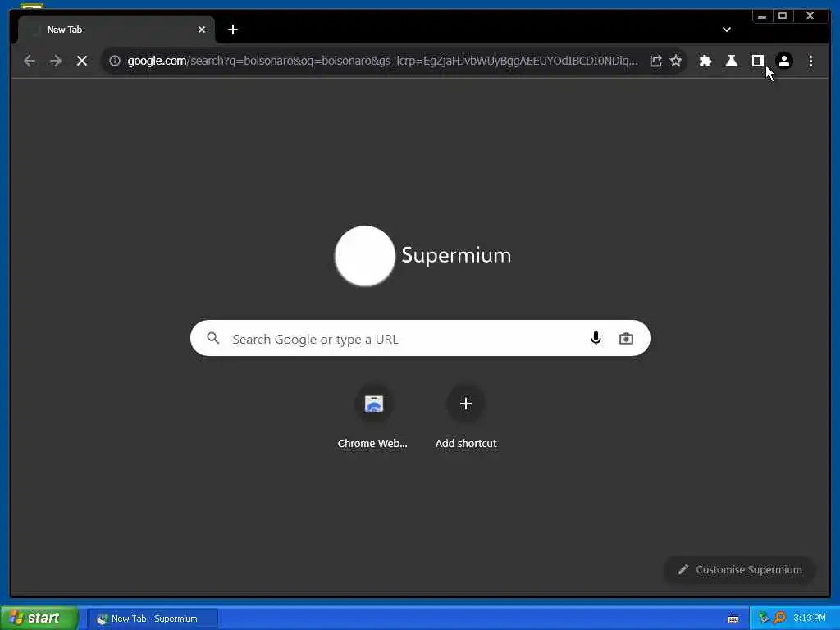
Task: Search by image with camera icon
Action: pos(626,339)
